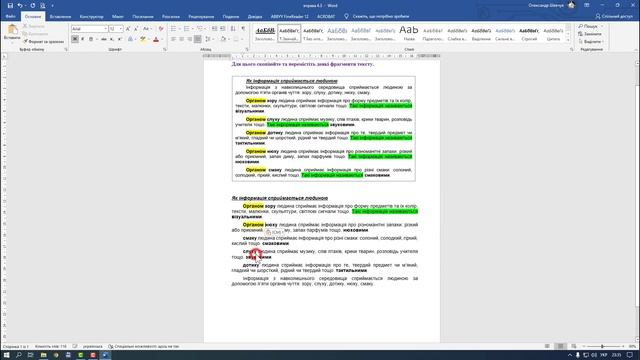Switch to read mode view
This screenshot has height=360, width=640.
tap(547, 347)
